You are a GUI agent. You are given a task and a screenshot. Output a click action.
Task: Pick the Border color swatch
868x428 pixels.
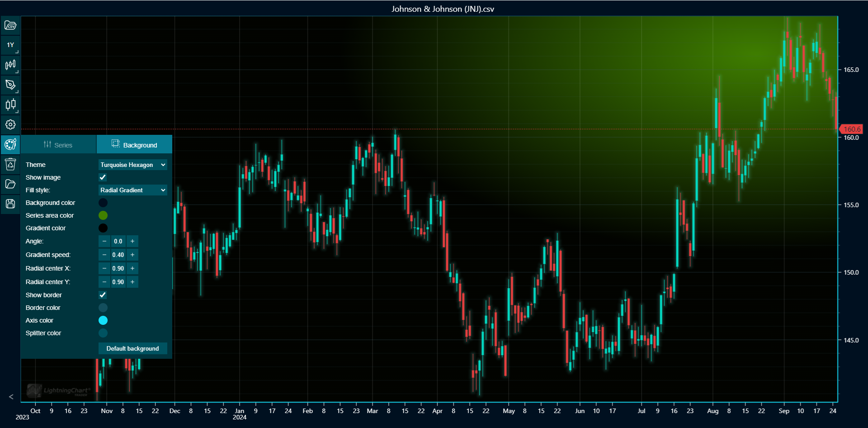coord(103,308)
